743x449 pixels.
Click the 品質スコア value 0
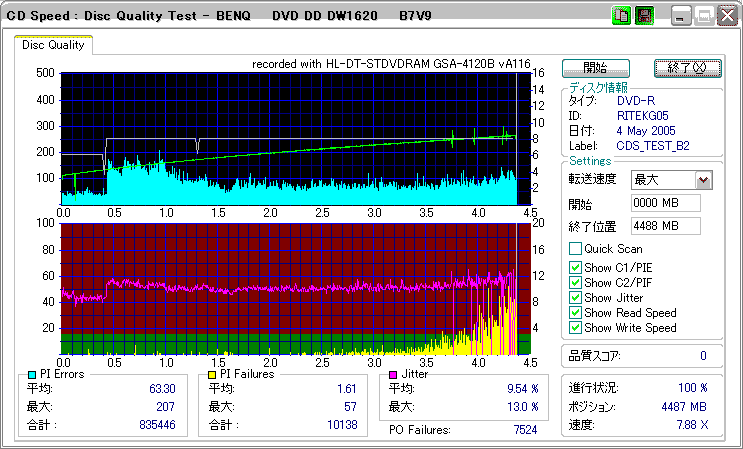pyautogui.click(x=703, y=356)
